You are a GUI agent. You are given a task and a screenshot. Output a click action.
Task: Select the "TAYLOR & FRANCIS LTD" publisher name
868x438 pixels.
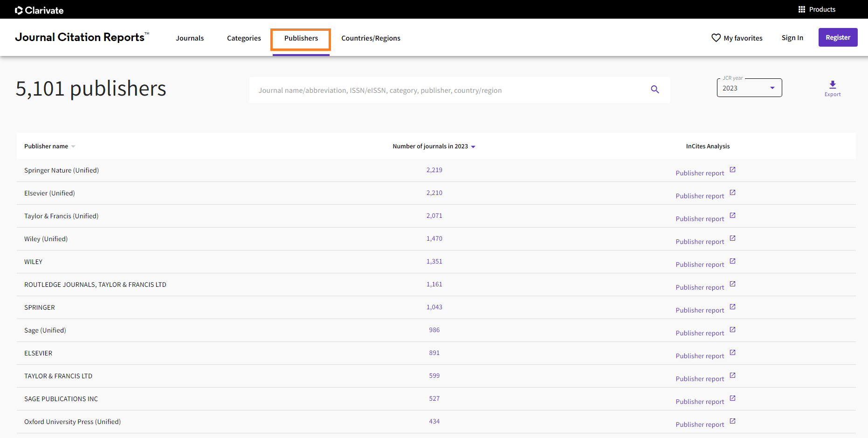click(x=58, y=376)
